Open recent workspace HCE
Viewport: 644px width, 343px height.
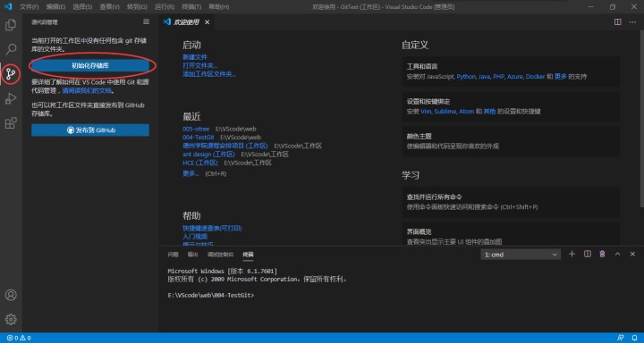(200, 163)
